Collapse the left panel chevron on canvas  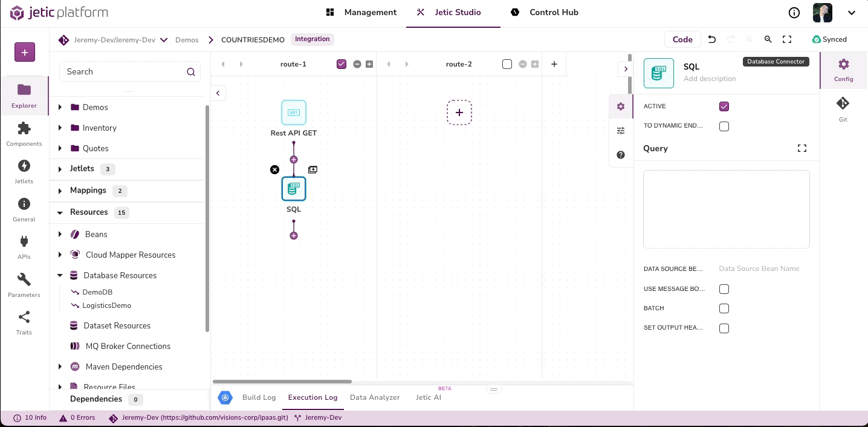pos(218,93)
